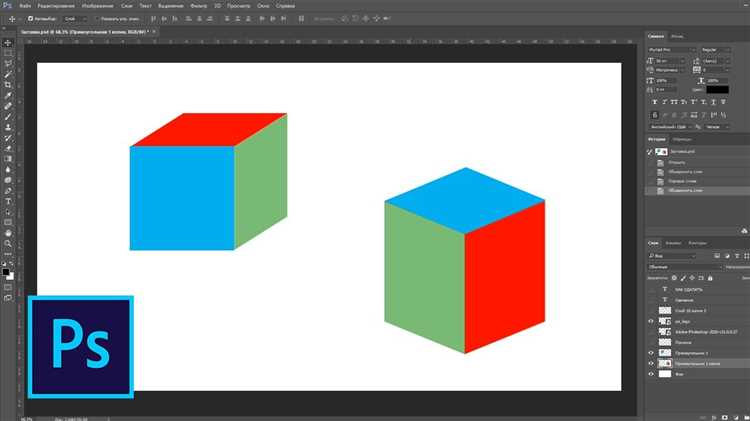Toggle underline in Character panel
Screen dimensions: 750x421
point(713,102)
